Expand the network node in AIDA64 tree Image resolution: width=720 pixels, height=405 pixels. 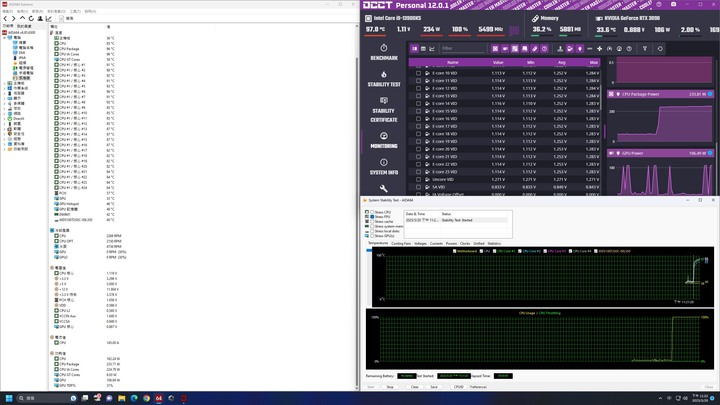[5, 113]
